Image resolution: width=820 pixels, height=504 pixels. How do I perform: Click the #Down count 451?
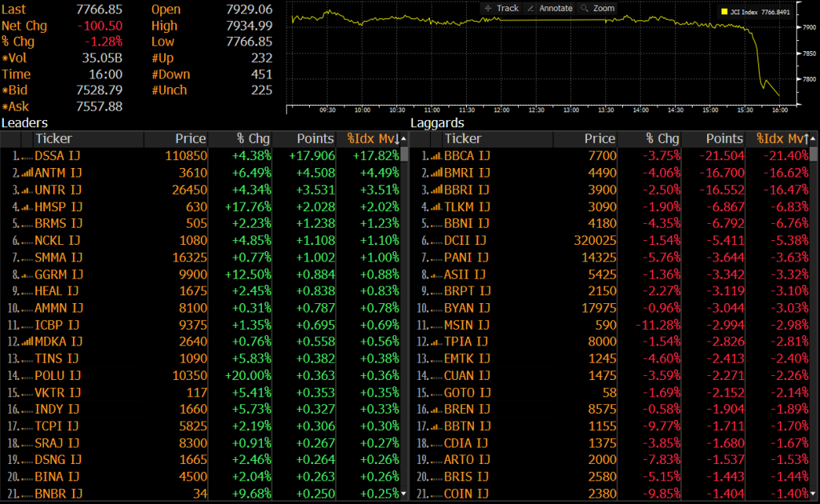(262, 74)
